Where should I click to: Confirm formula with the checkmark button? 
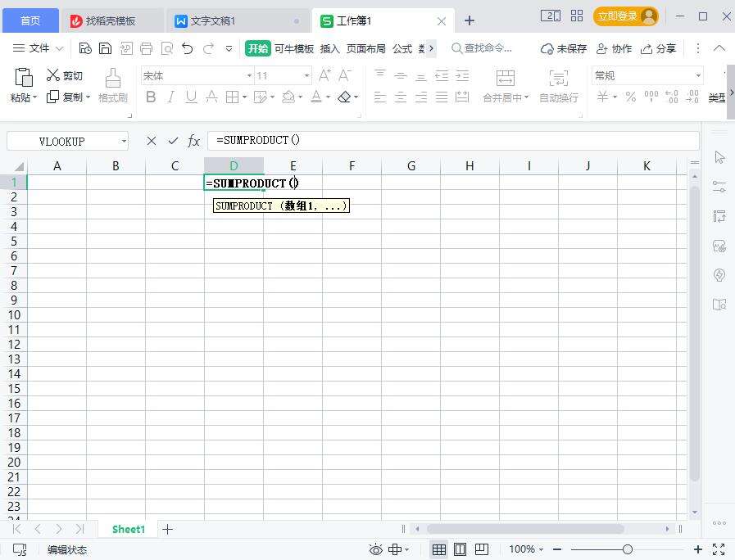coord(173,141)
